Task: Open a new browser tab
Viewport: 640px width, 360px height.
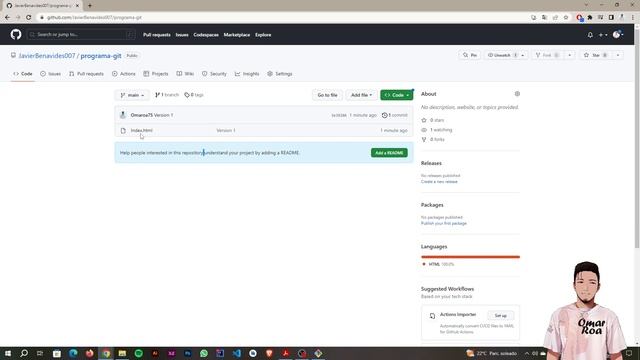Action: 90,6
